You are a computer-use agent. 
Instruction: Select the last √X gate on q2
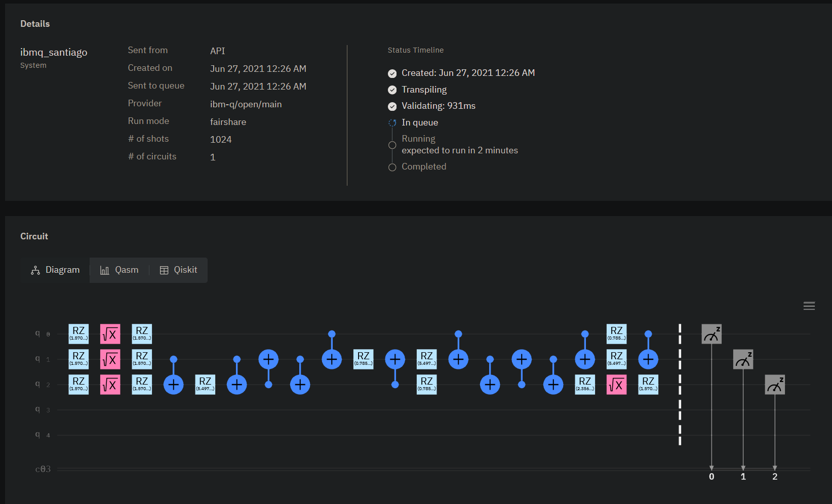click(616, 385)
